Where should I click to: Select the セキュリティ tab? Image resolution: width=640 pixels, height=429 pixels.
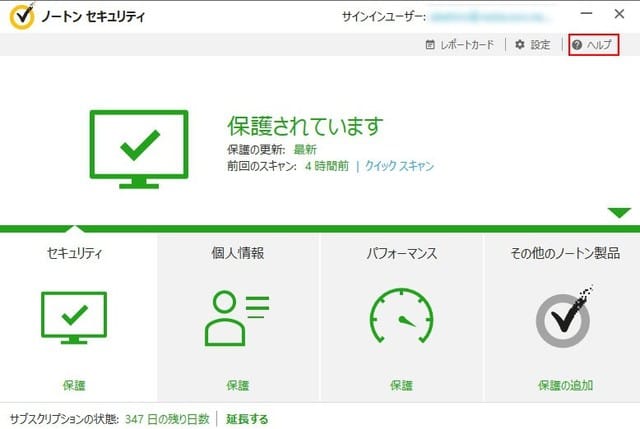tap(73, 253)
